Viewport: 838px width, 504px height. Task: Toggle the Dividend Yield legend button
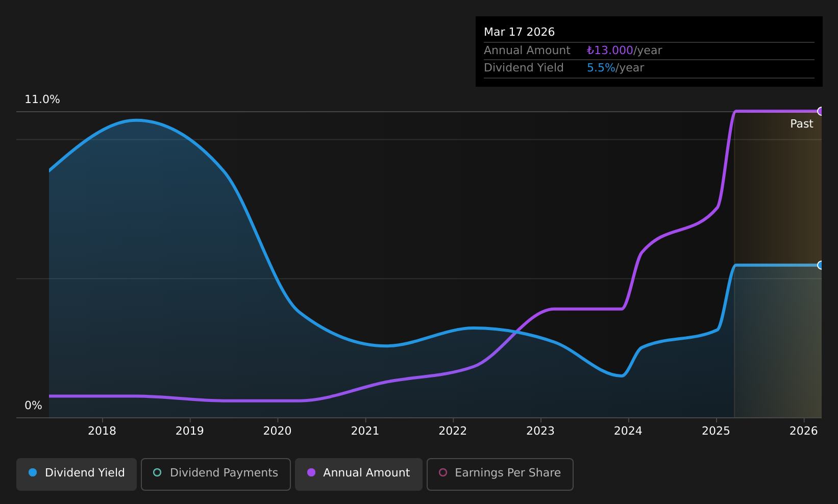tap(77, 474)
